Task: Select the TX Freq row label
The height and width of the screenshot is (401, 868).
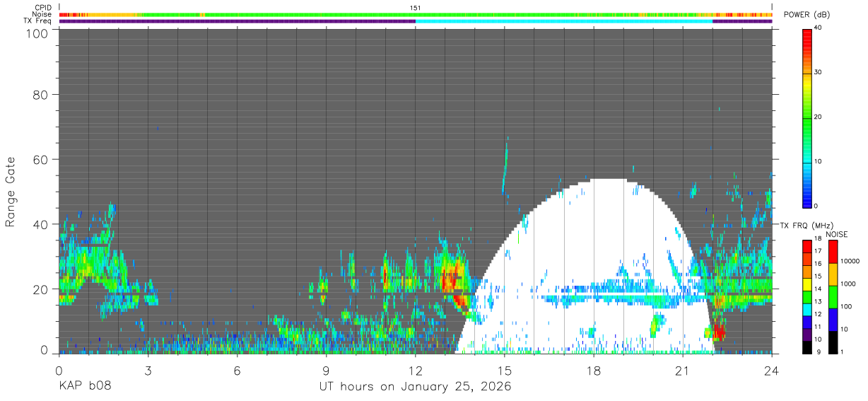Action: coord(38,21)
